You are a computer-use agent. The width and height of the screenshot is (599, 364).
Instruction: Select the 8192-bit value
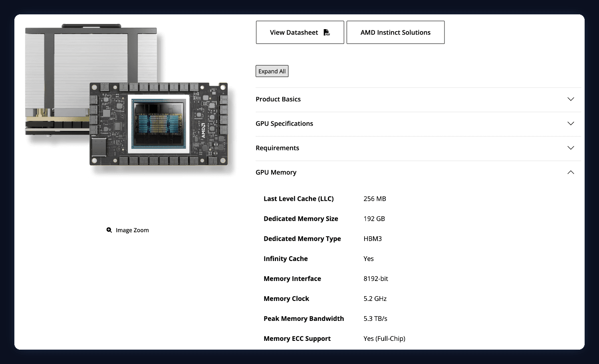tap(376, 278)
